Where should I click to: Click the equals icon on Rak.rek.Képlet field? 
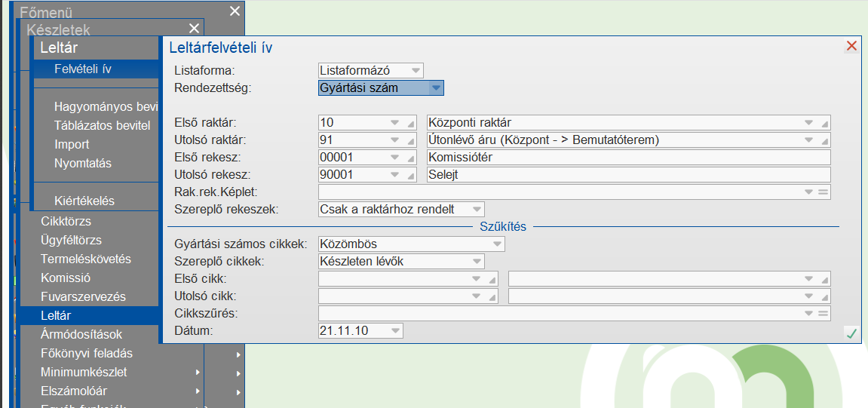[824, 192]
